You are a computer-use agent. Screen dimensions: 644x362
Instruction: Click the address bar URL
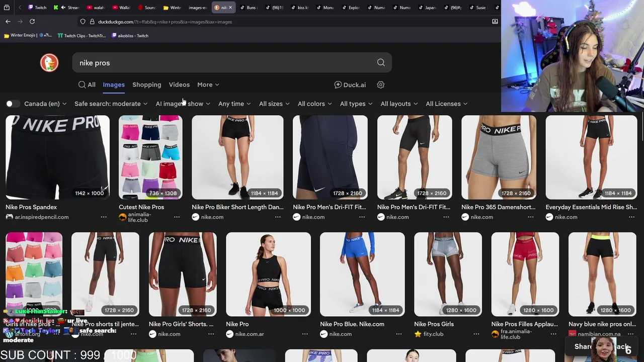click(x=165, y=22)
